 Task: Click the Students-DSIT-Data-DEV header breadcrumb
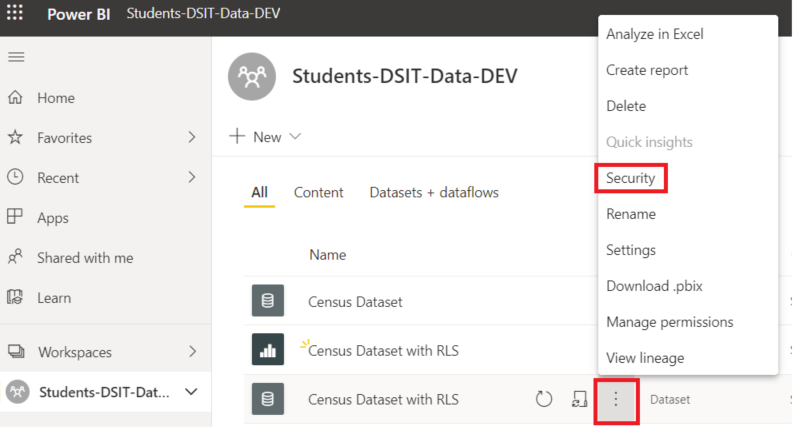pyautogui.click(x=203, y=13)
